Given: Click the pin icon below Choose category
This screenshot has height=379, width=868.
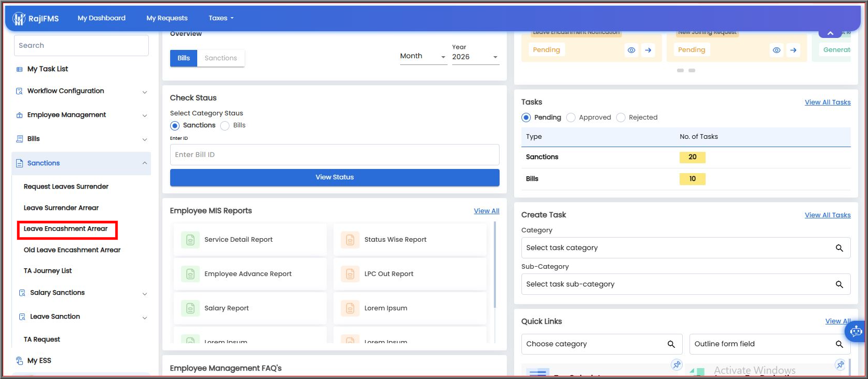Looking at the screenshot, I should [x=676, y=364].
